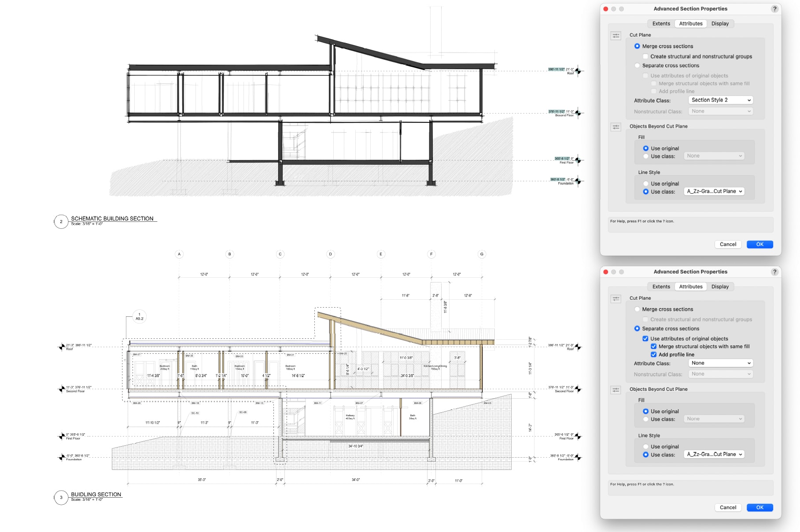
Task: Select Merge cross sections in lower dialog
Action: 637,309
